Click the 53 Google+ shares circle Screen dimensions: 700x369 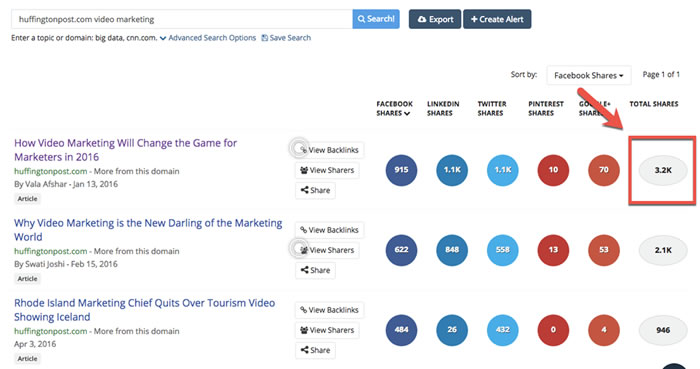(604, 250)
